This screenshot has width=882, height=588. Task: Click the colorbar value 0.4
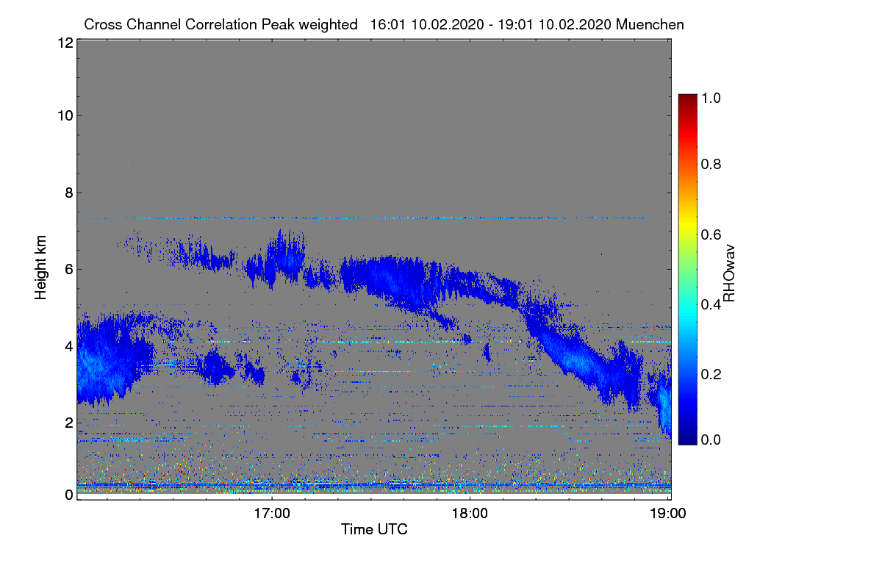point(711,304)
